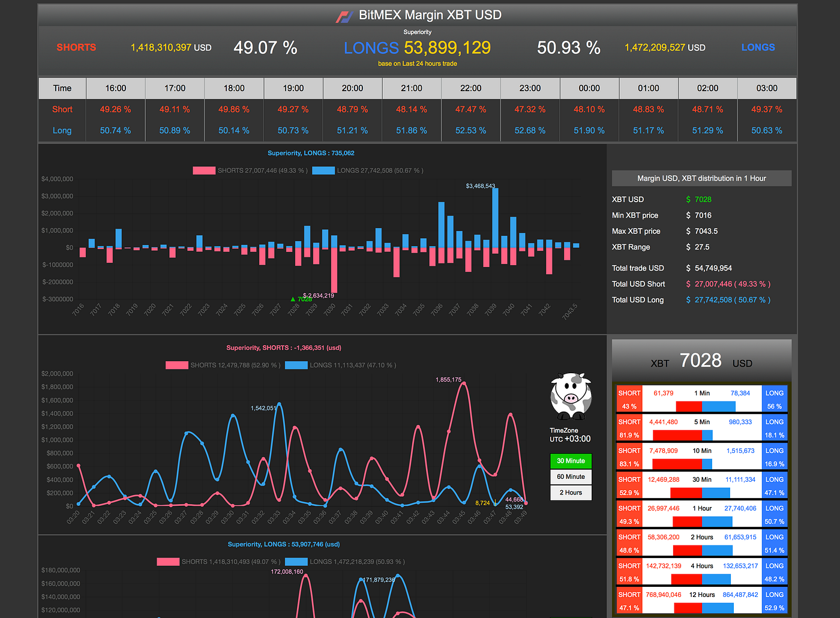Image resolution: width=840 pixels, height=618 pixels.
Task: Click Short value 47.32 % at 23:00
Action: click(530, 109)
